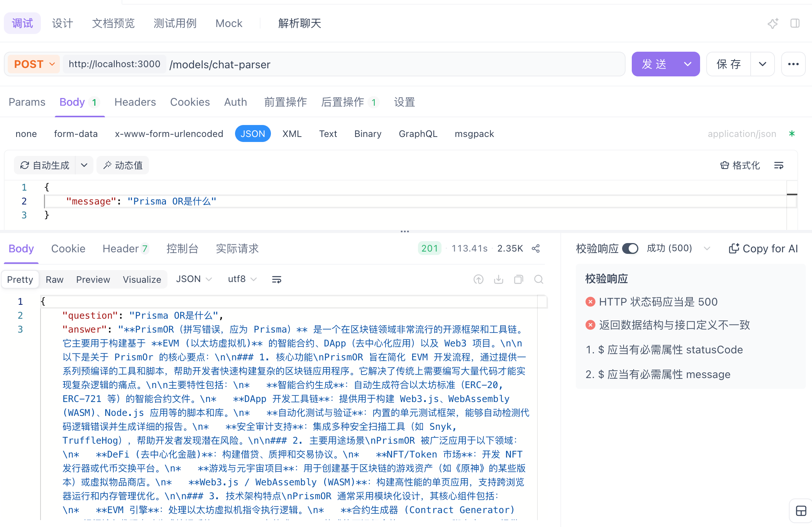Click the 格式化 format button
This screenshot has height=527, width=812.
point(740,166)
